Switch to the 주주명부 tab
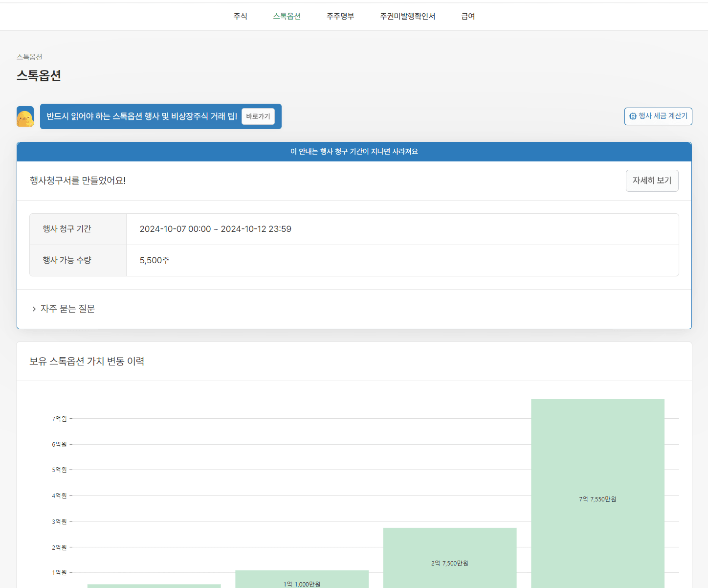Screen dimensions: 708x588 (x=340, y=16)
